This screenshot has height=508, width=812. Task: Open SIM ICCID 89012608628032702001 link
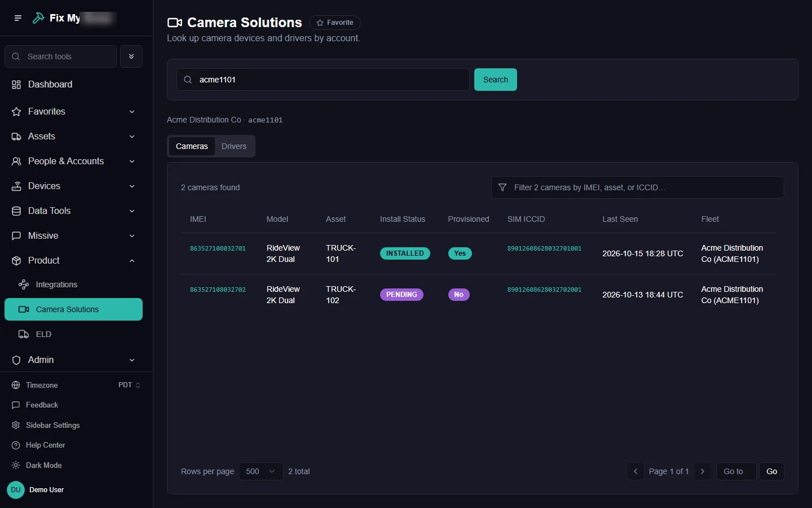[x=544, y=290]
